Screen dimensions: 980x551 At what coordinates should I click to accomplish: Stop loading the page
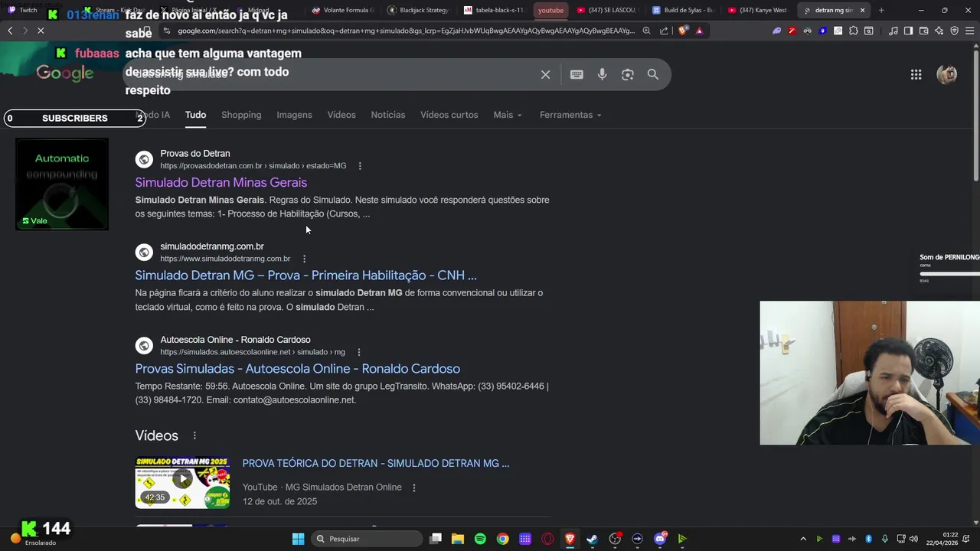pyautogui.click(x=41, y=31)
